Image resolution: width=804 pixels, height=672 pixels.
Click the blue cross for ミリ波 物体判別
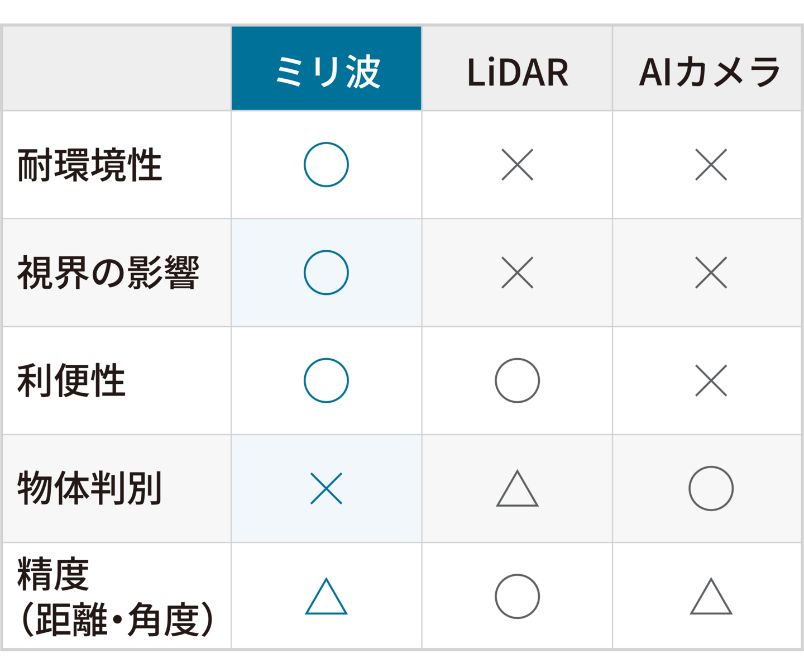point(326,488)
